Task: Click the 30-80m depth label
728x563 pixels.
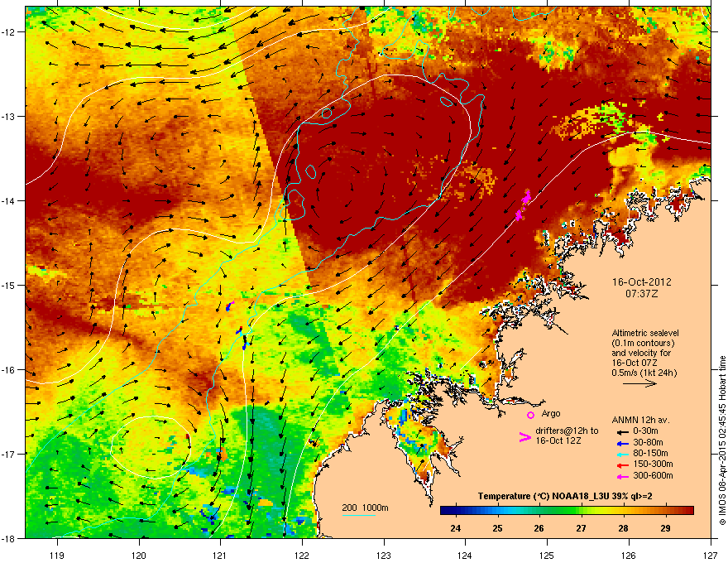Action: 648,442
